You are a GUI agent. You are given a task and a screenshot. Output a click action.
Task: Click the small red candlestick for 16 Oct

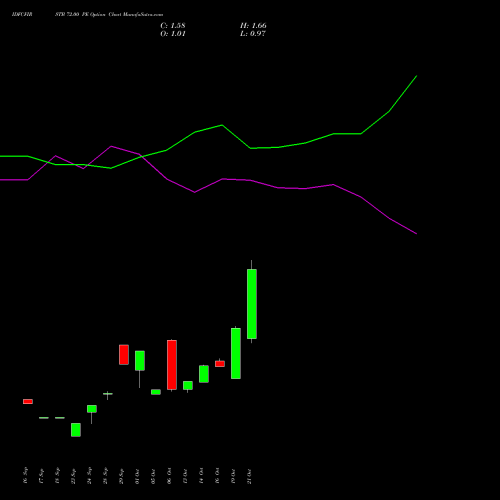(220, 364)
